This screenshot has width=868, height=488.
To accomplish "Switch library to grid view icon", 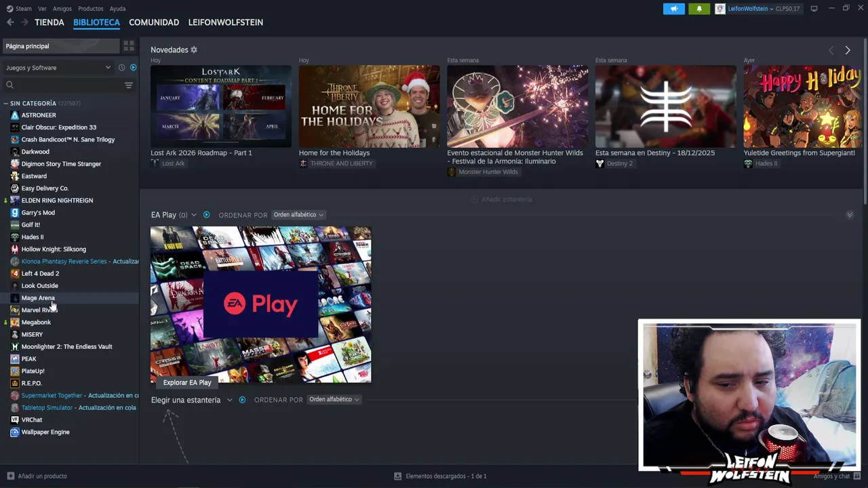I will coord(129,46).
